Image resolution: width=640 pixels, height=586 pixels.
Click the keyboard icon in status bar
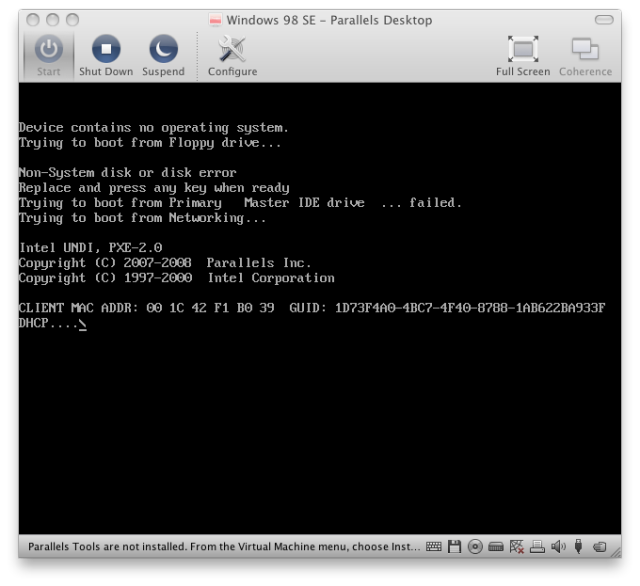(x=433, y=546)
